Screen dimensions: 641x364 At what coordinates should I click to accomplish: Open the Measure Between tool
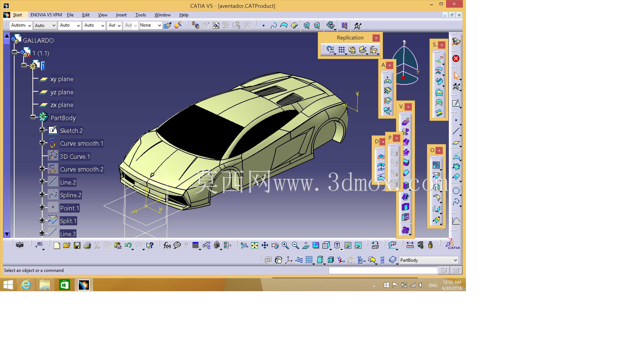410,245
